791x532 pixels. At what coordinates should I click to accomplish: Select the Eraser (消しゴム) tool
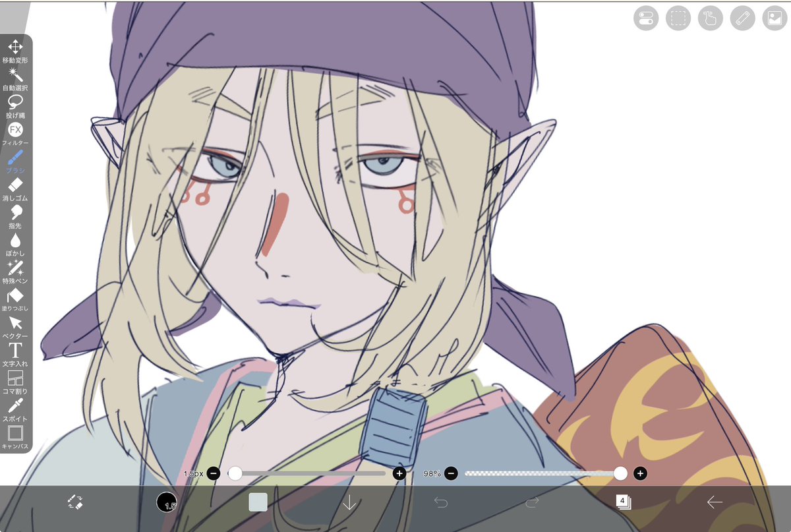pos(16,189)
